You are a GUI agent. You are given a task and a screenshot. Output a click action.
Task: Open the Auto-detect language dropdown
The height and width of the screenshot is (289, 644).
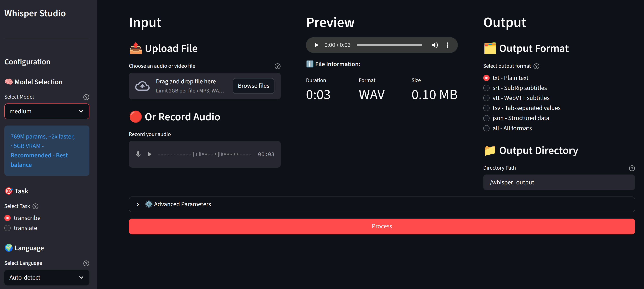coord(47,278)
